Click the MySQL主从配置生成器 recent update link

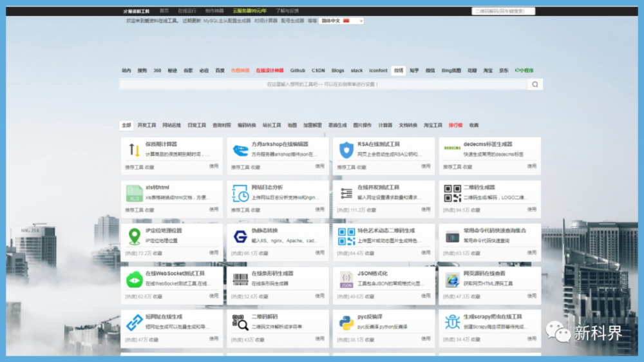tap(227, 21)
